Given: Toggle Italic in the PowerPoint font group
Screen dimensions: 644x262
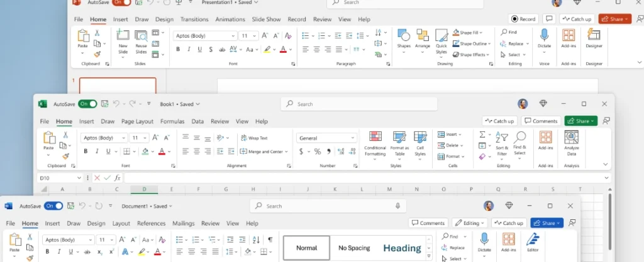Looking at the screenshot, I should coord(189,49).
